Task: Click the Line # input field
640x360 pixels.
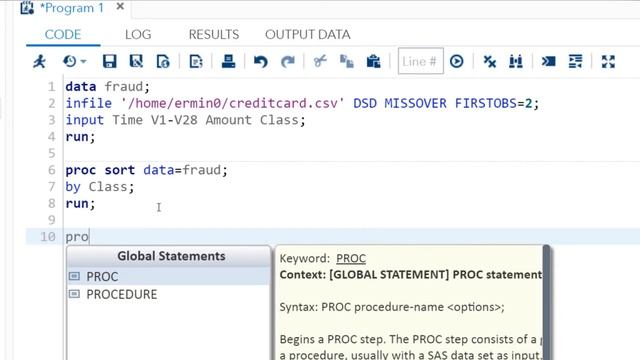Action: (420, 61)
